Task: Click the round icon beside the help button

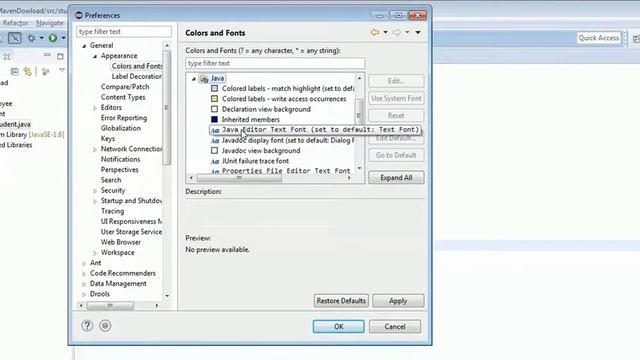Action: (x=105, y=326)
